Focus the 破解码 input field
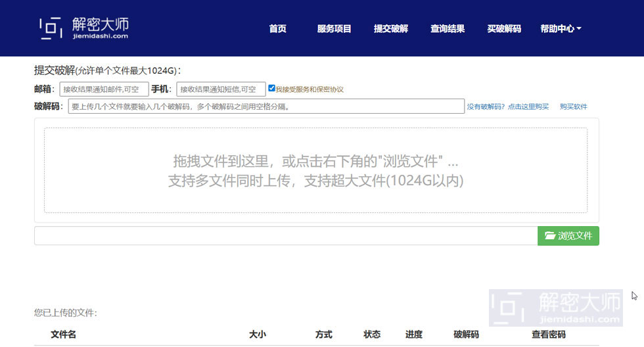The width and height of the screenshot is (644, 347). click(266, 106)
